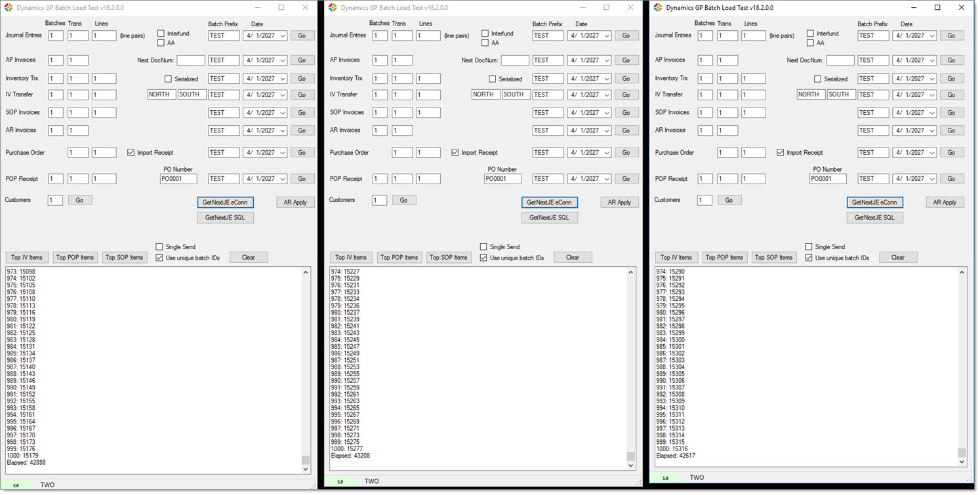Click GetNextJE eConn in the left window

[225, 203]
